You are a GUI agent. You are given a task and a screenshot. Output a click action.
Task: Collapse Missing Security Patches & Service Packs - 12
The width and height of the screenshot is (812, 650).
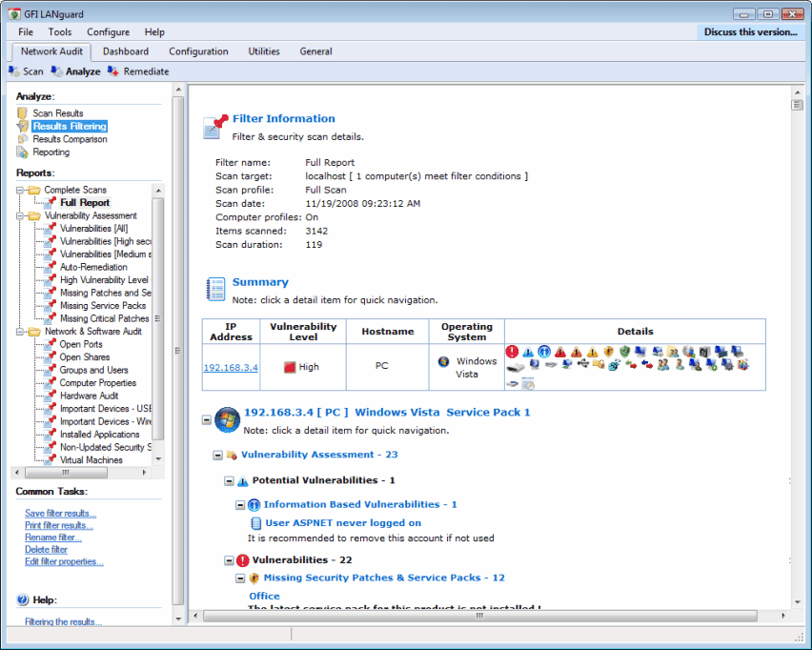240,579
